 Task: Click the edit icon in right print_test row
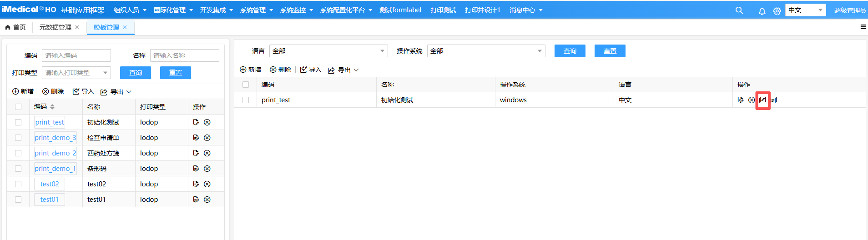741,100
